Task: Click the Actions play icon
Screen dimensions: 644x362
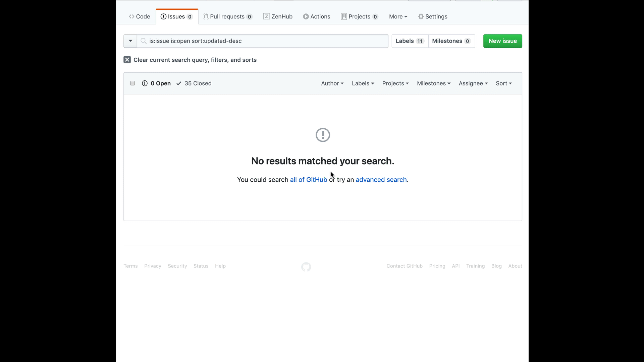Action: [306, 16]
